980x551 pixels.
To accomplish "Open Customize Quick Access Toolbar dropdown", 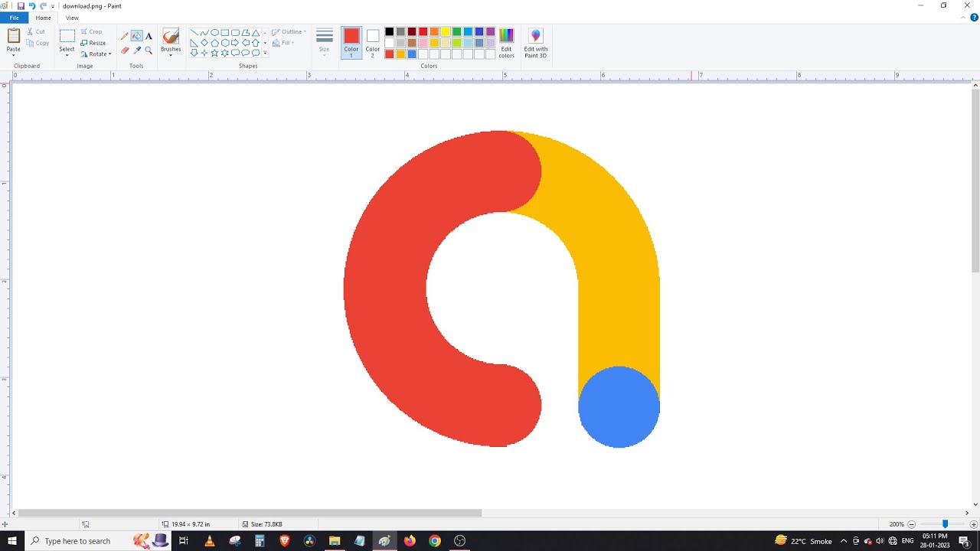I will [x=53, y=6].
